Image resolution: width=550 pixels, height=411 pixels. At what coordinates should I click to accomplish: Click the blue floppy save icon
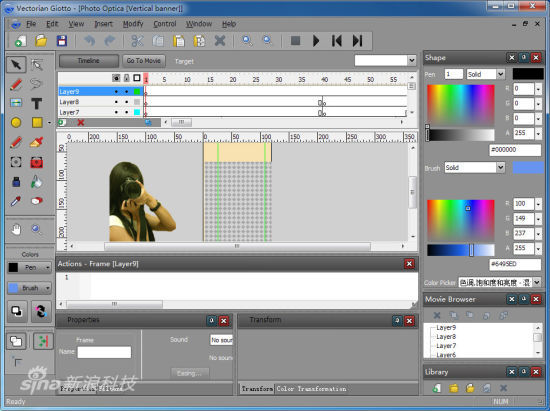coord(62,41)
